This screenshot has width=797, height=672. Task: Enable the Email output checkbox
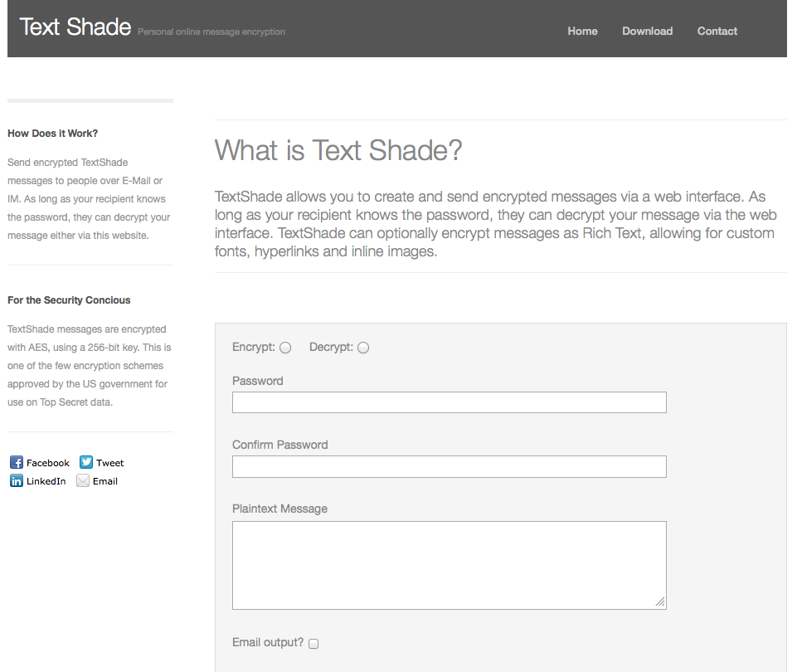coord(313,643)
